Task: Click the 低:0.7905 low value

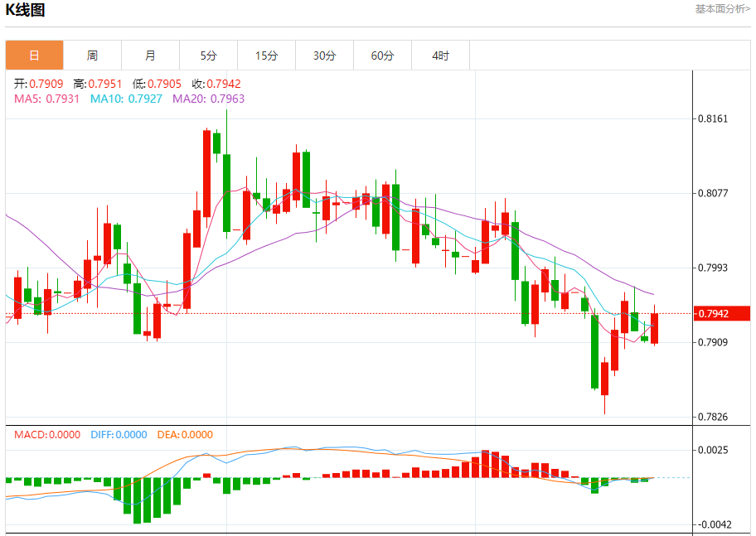Action: tap(157, 84)
